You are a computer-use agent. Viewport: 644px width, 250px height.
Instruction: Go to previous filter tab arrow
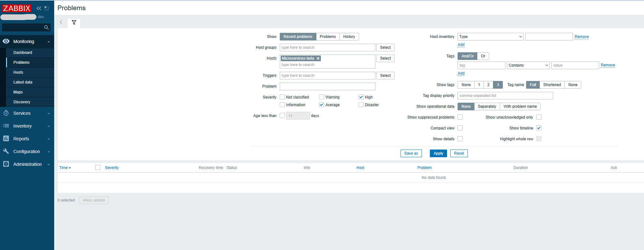tap(61, 22)
